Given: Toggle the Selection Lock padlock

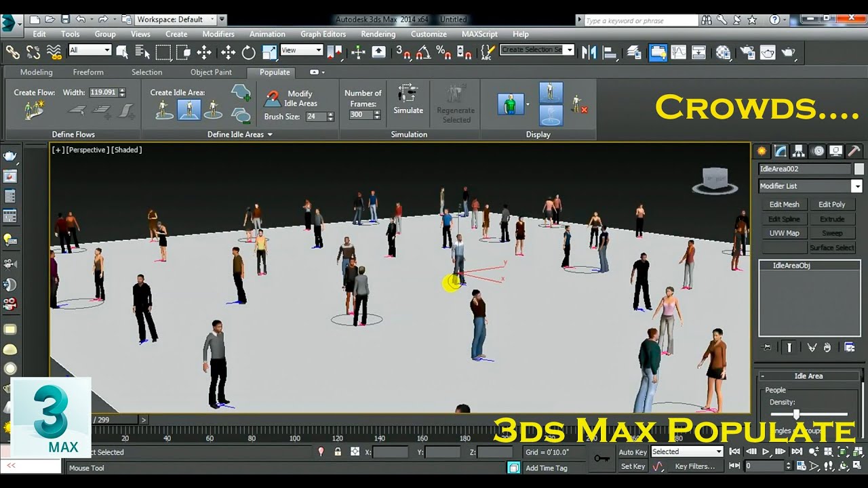Looking at the screenshot, I should (337, 452).
